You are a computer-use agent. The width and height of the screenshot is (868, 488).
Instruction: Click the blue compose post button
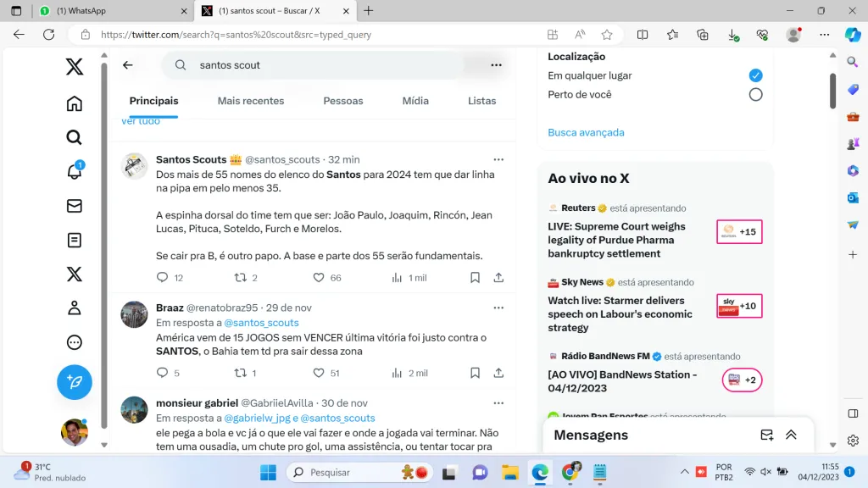75,382
